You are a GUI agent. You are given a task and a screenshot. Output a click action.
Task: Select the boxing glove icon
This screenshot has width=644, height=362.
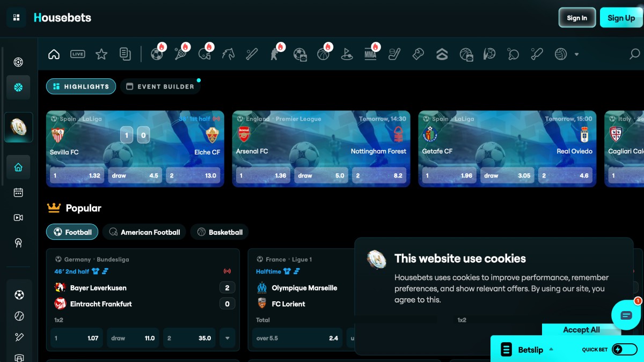pyautogui.click(x=418, y=54)
